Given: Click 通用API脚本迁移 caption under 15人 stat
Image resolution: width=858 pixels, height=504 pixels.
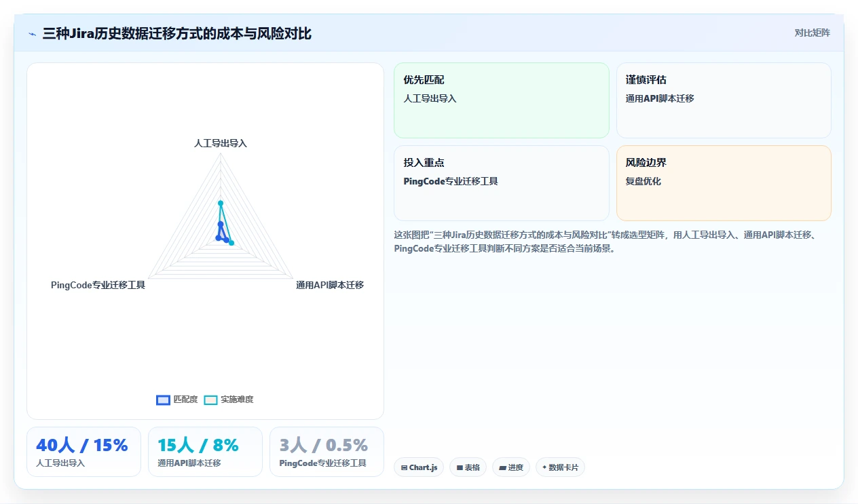Looking at the screenshot, I should pos(189,463).
